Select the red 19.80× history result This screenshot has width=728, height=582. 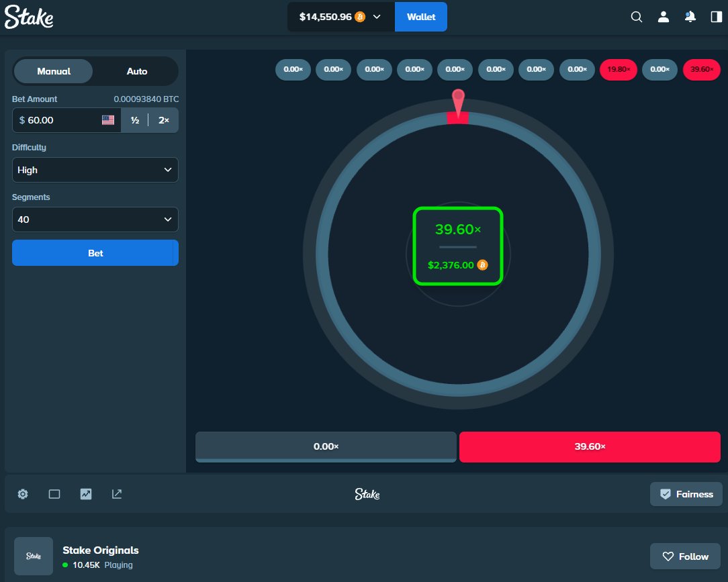click(x=619, y=70)
